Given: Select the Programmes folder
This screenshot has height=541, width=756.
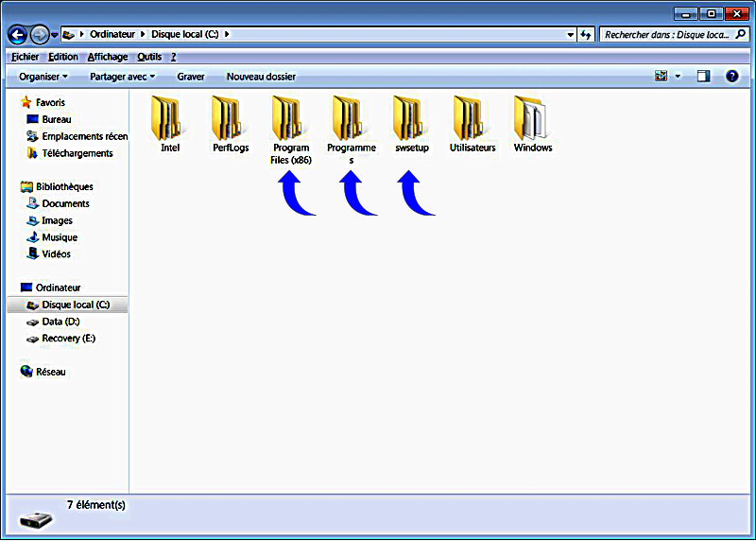Looking at the screenshot, I should tap(352, 131).
